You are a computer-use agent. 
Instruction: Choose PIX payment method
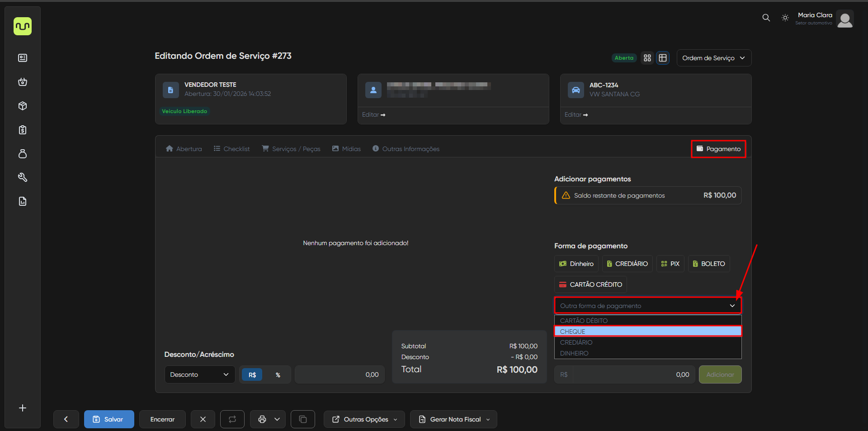[x=670, y=264]
